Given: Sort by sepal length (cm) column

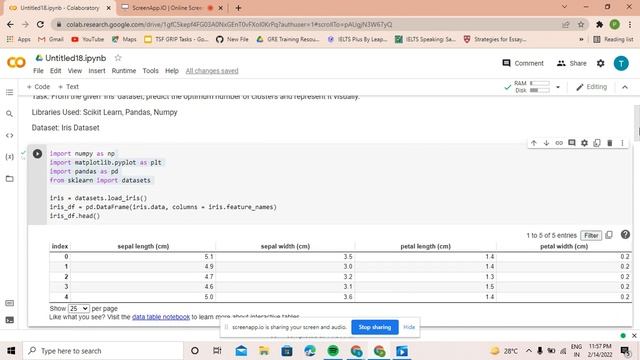Looking at the screenshot, I should (143, 246).
